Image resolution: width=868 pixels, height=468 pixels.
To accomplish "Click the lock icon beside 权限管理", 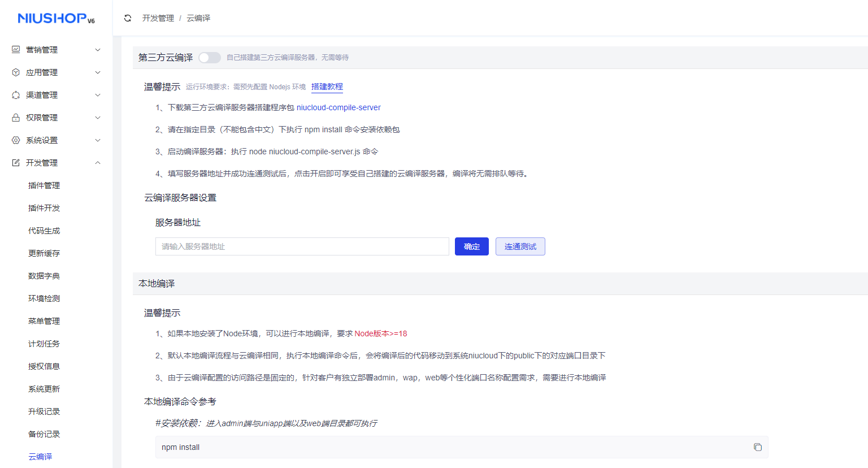I will coord(15,117).
